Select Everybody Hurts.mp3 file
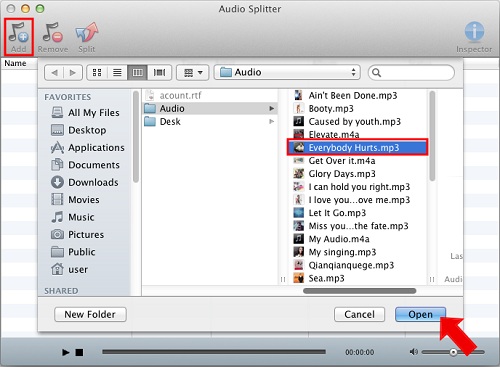The height and width of the screenshot is (367, 500). click(x=357, y=148)
